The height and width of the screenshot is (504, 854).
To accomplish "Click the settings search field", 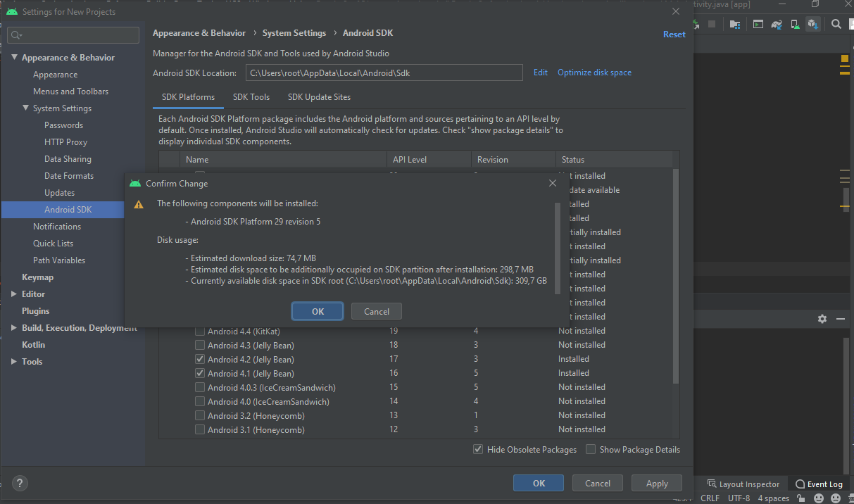I will point(73,34).
